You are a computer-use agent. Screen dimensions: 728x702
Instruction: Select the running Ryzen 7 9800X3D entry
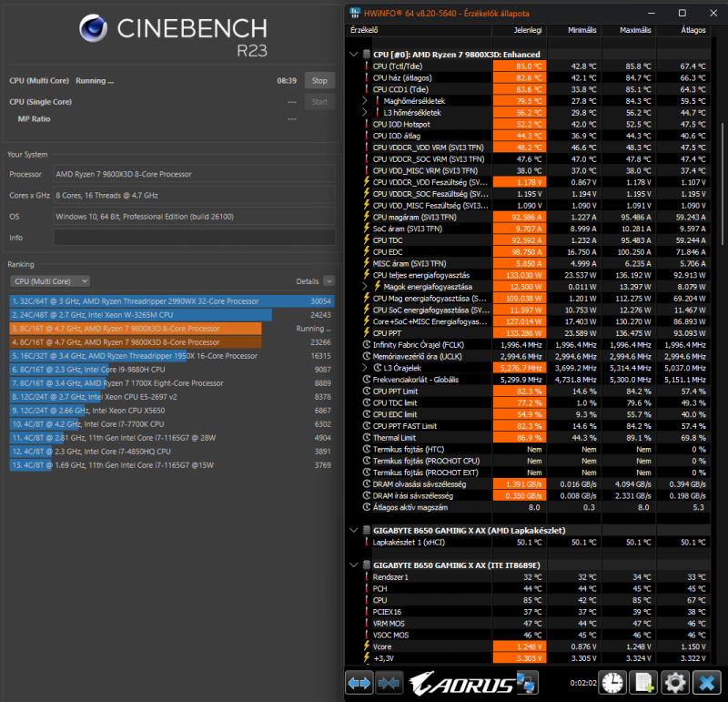(x=172, y=329)
